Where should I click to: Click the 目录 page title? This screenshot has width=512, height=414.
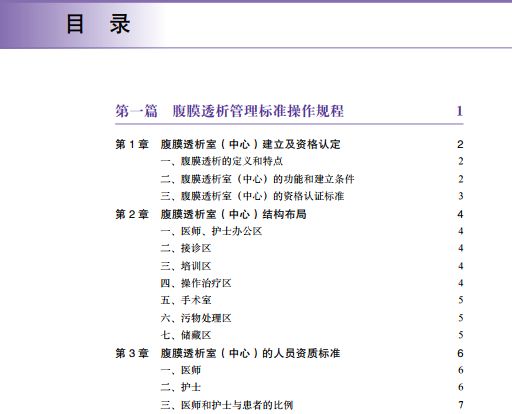98,24
